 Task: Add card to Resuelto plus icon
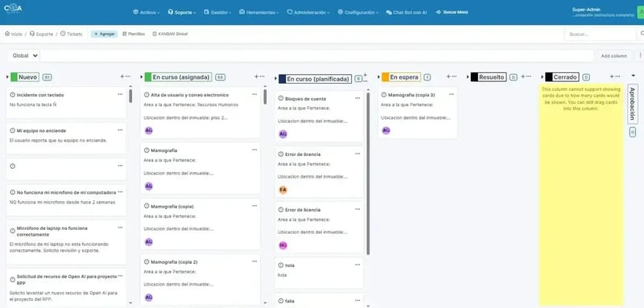pyautogui.click(x=522, y=76)
